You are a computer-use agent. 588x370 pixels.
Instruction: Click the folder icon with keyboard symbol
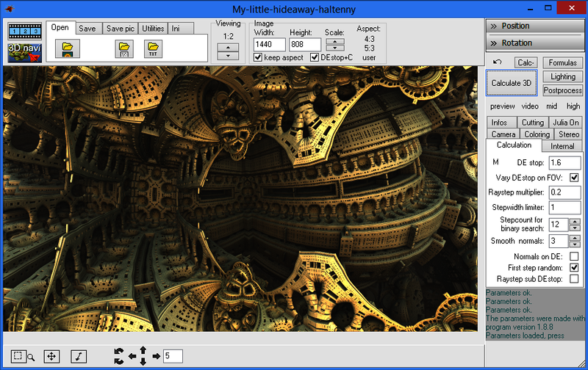coord(124,48)
